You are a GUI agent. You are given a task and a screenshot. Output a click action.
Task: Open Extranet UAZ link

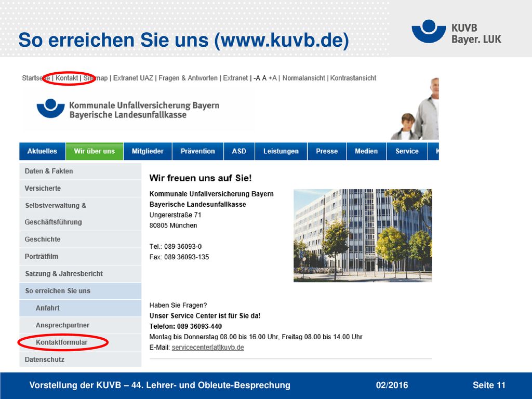[x=133, y=78]
